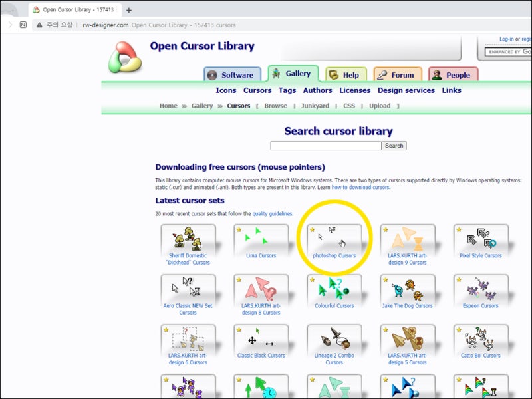Click the Open Cursor Library logo

click(124, 57)
